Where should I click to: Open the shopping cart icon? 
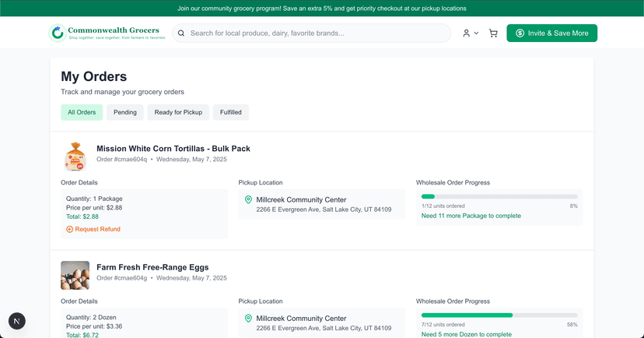[493, 33]
